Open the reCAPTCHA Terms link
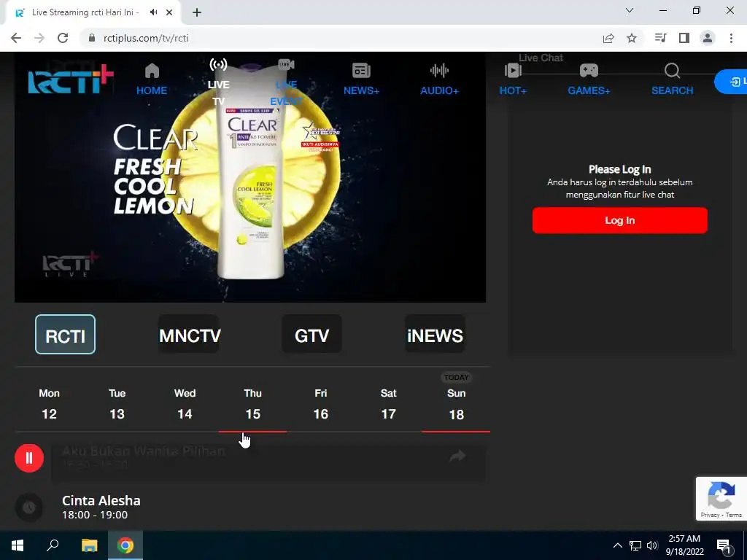This screenshot has height=560, width=747. point(734,515)
